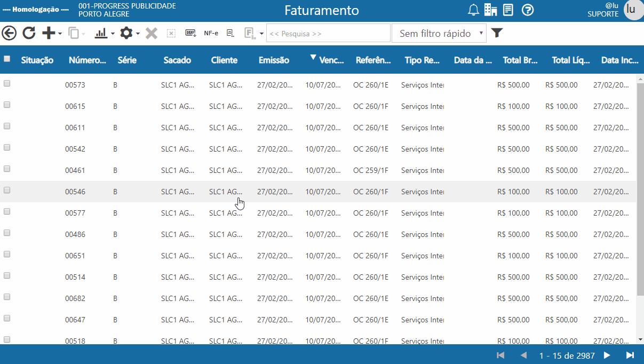Click the money download icon in toolbar

point(190,33)
